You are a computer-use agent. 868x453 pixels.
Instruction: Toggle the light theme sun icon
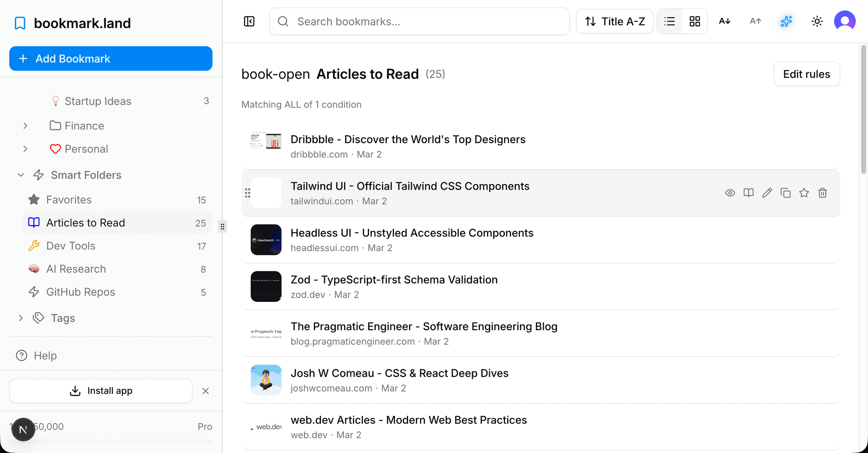pos(817,21)
